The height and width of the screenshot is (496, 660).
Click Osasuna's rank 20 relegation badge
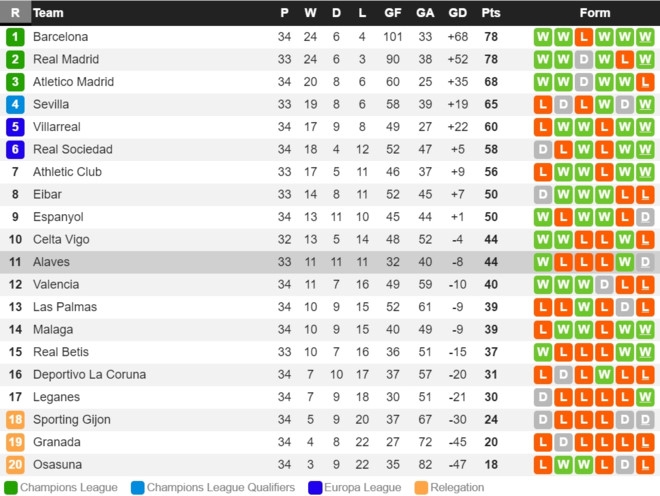click(15, 465)
